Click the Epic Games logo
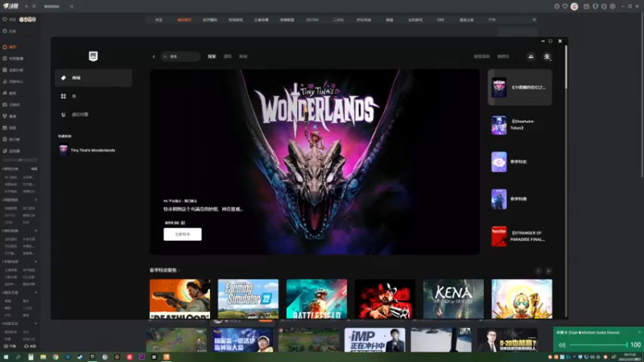644x362 pixels. pyautogui.click(x=93, y=56)
